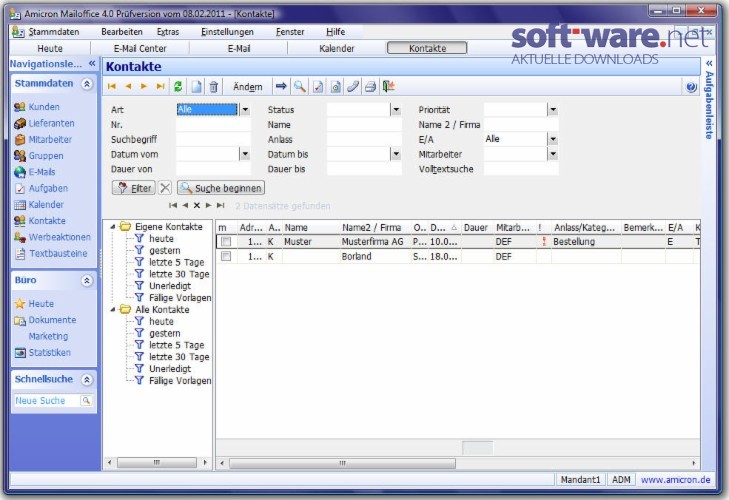Viewport: 729px width, 500px height.
Task: Open the Bearbeiten menu
Action: click(122, 32)
